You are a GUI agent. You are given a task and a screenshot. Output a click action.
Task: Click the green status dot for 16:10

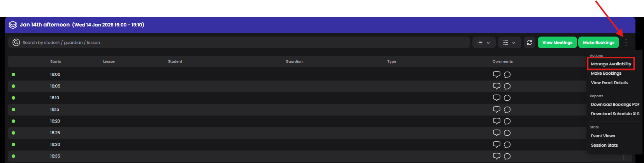[x=13, y=98]
